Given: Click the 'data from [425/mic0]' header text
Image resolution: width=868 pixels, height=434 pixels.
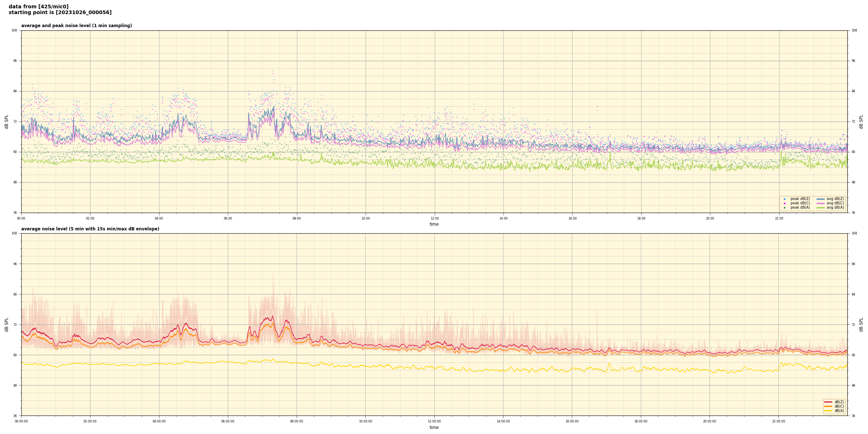Looking at the screenshot, I should (38, 7).
